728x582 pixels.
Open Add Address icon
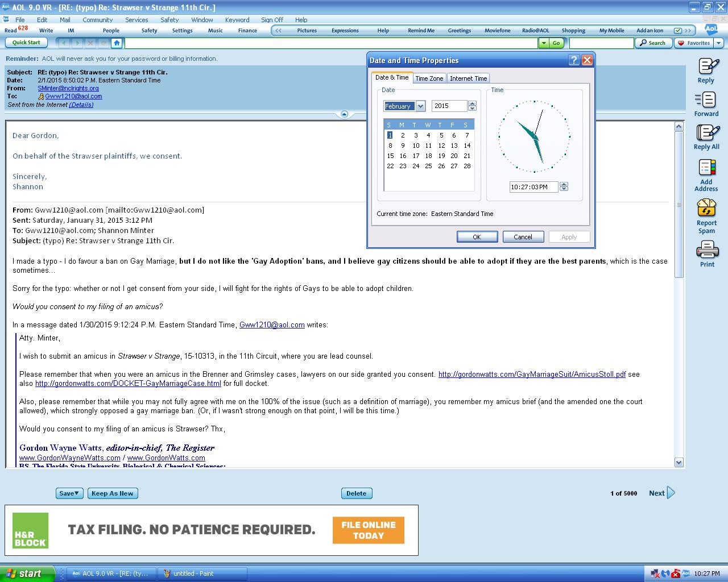tap(707, 168)
